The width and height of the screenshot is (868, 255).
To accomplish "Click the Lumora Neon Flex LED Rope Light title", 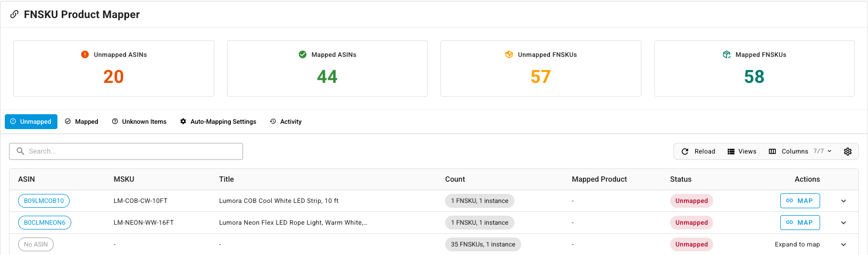I will click(293, 223).
